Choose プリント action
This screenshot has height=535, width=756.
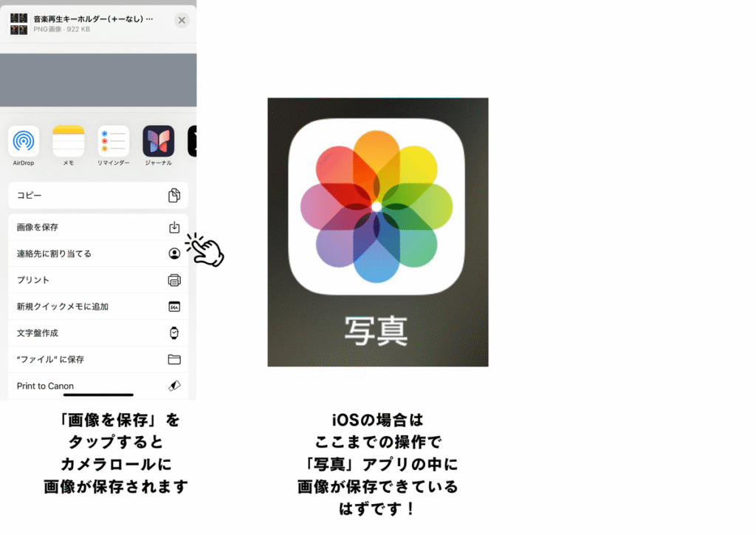pos(98,280)
